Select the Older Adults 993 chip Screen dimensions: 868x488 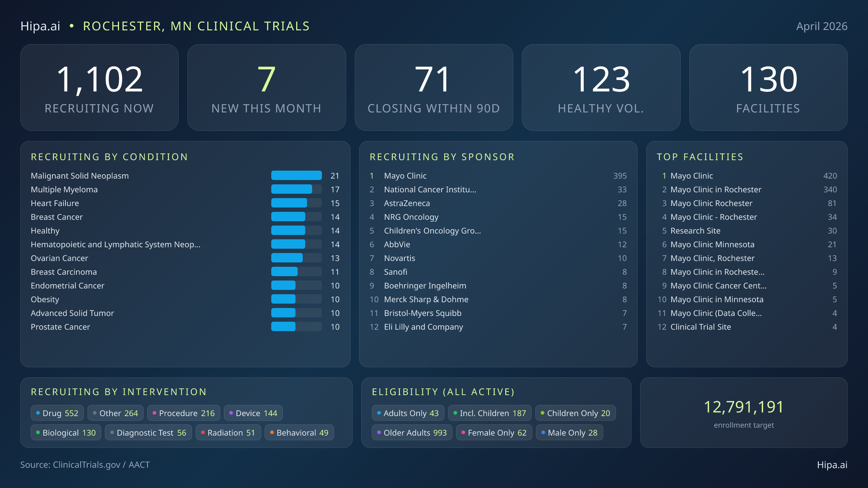pos(412,432)
